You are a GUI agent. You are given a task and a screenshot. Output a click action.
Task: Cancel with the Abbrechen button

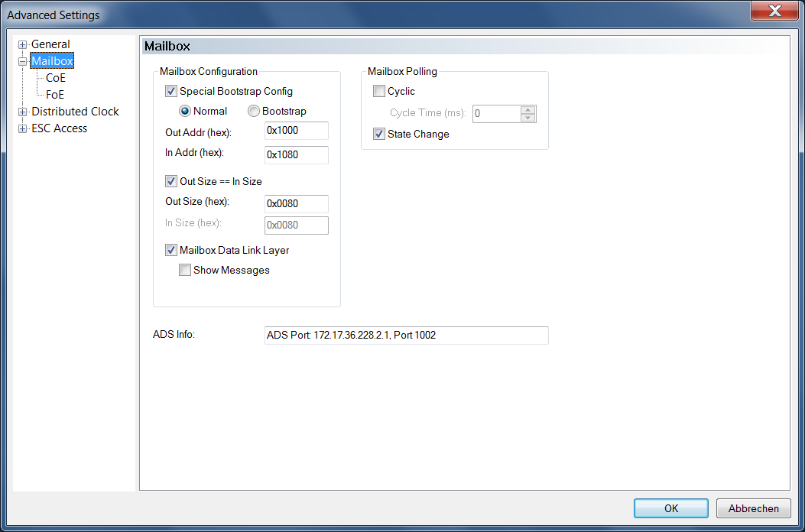click(754, 509)
